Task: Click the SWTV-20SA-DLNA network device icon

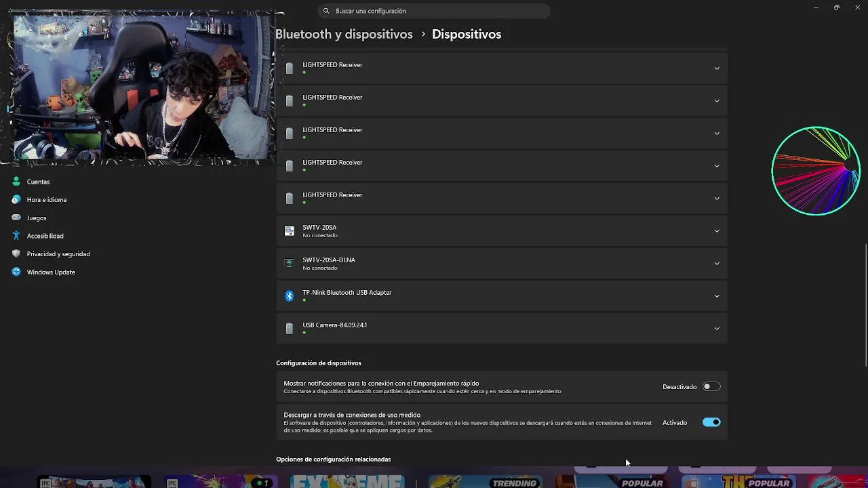Action: (290, 264)
